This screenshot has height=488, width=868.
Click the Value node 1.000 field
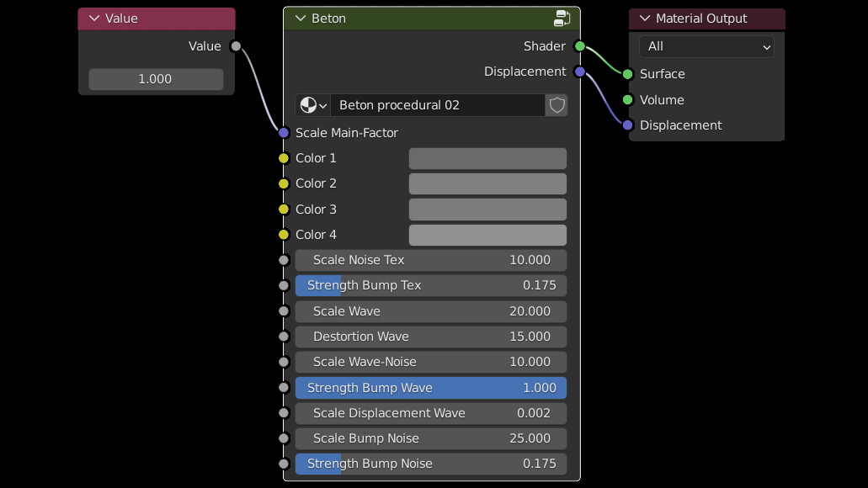[x=156, y=79]
